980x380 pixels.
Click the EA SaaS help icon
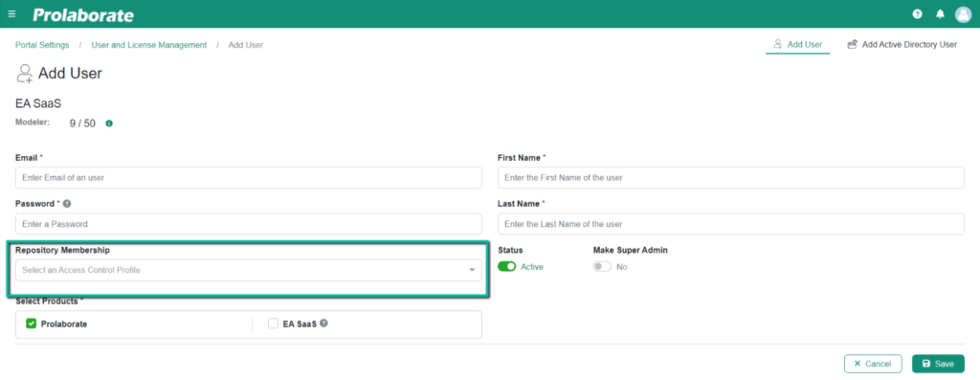point(323,324)
